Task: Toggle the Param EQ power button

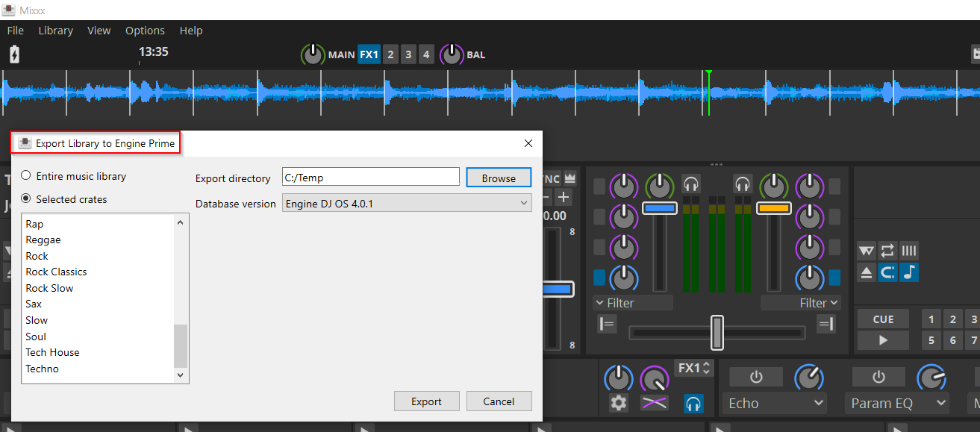Action: [x=878, y=377]
